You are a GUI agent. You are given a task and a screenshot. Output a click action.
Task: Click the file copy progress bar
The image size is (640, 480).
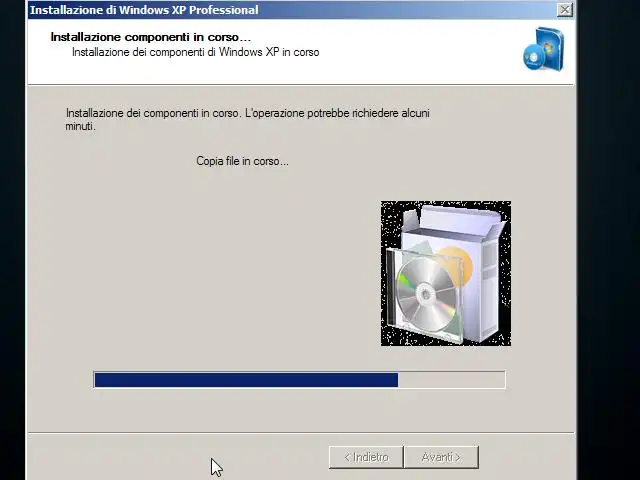[x=300, y=380]
